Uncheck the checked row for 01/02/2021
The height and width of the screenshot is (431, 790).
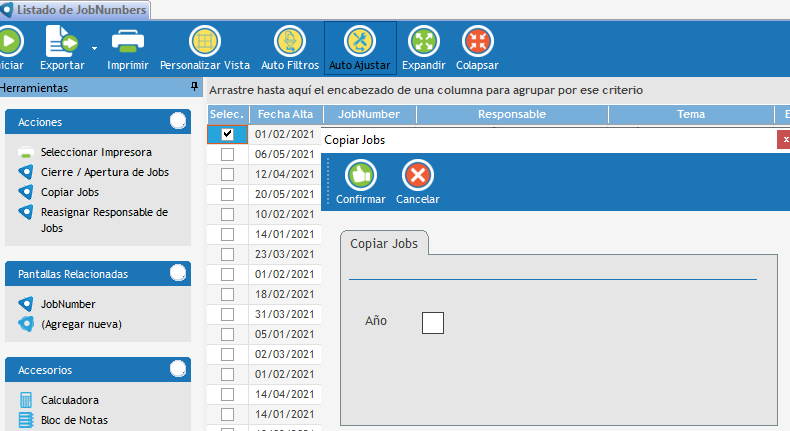click(227, 134)
